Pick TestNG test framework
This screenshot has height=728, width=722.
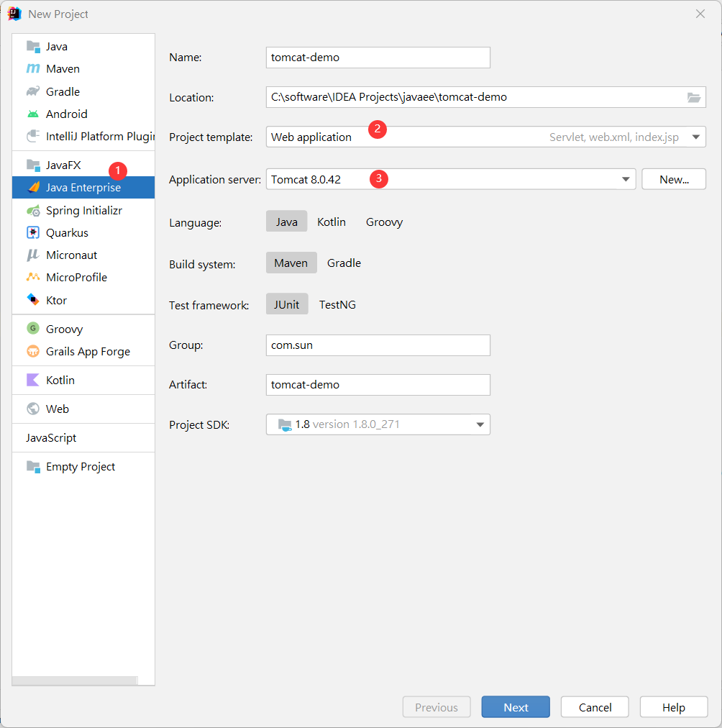337,304
